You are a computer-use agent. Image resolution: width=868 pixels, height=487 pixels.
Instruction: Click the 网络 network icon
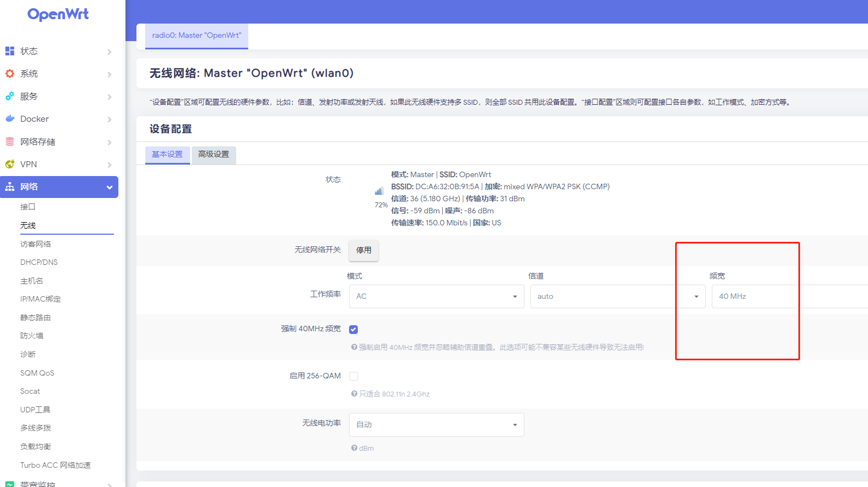(x=10, y=187)
